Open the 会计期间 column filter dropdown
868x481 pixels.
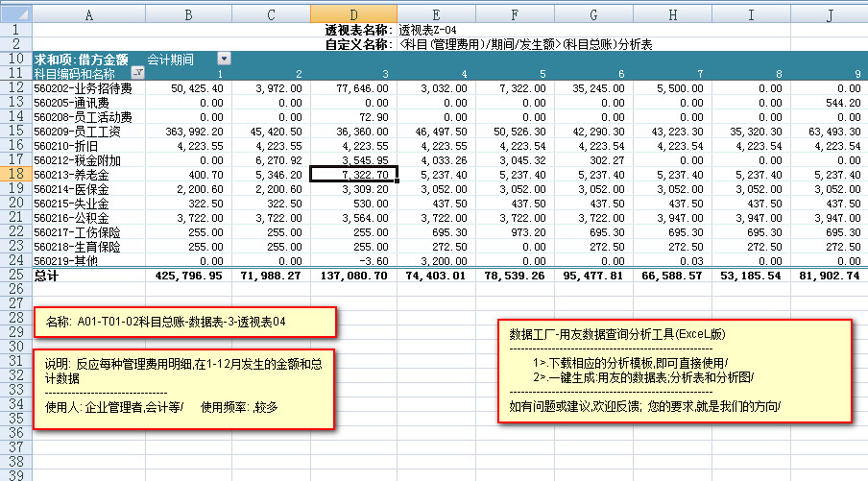coord(224,60)
